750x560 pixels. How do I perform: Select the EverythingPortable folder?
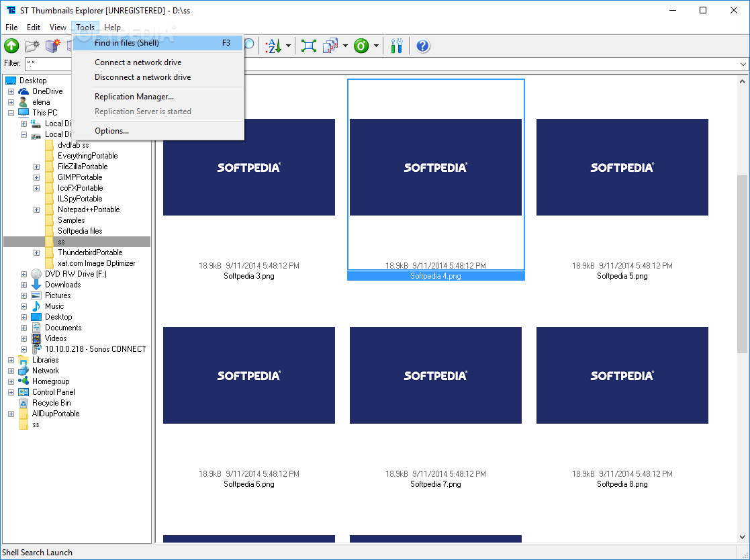[x=87, y=156]
